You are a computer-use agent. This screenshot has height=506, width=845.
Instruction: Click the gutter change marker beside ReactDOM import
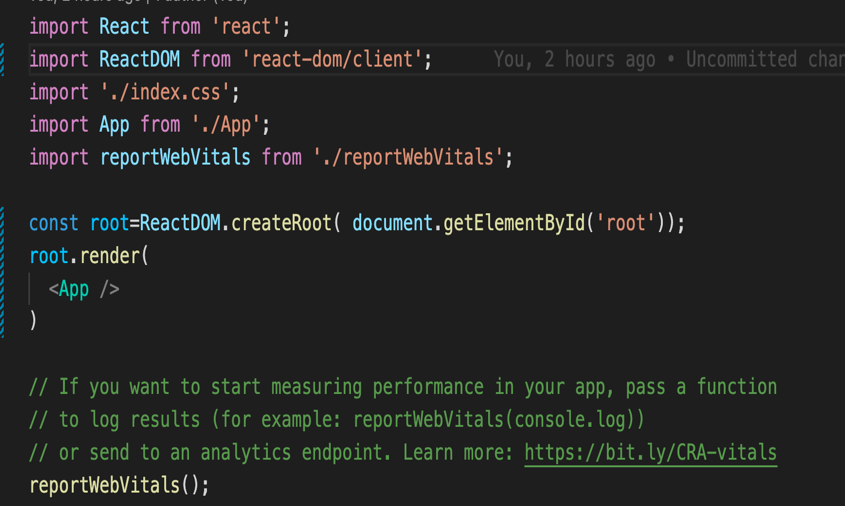(3, 60)
